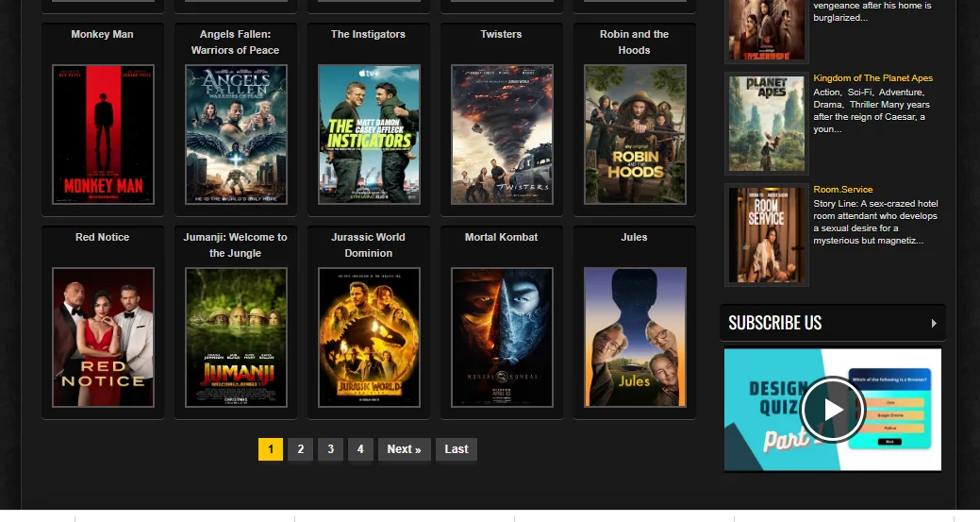The height and width of the screenshot is (522, 980).
Task: Go to pagination page 3
Action: [x=331, y=449]
